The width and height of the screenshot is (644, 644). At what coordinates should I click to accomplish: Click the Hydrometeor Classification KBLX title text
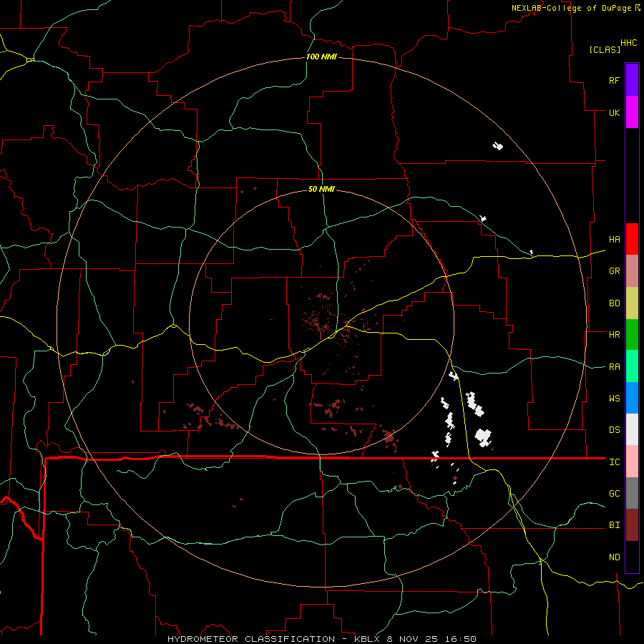point(321,639)
